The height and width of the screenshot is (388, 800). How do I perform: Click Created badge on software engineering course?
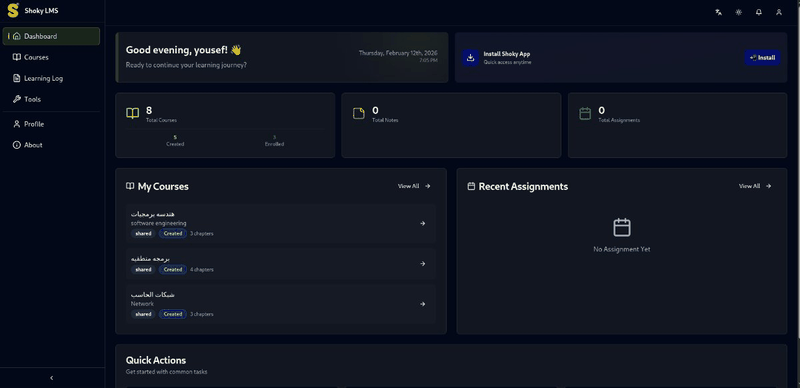point(173,233)
